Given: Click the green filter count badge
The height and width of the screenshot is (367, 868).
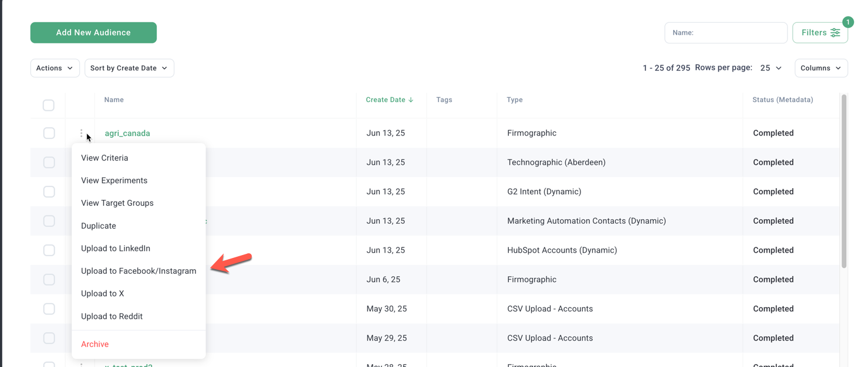Looking at the screenshot, I should pyautogui.click(x=847, y=22).
